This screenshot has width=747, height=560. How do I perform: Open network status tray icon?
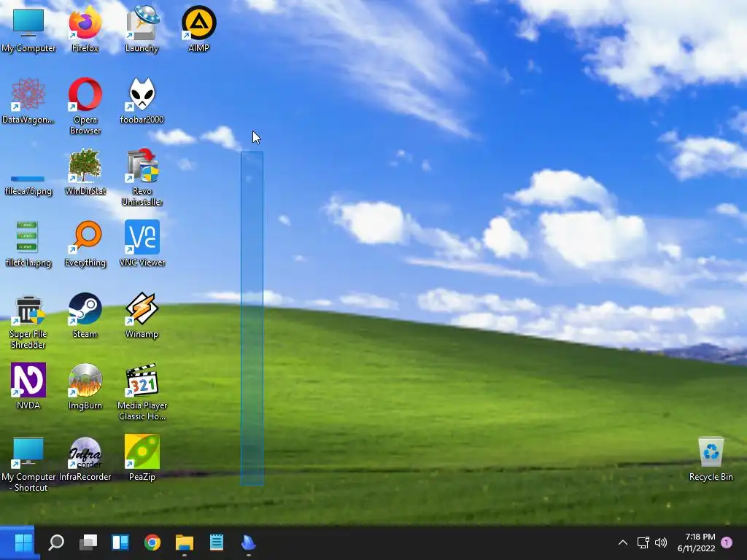click(x=643, y=542)
